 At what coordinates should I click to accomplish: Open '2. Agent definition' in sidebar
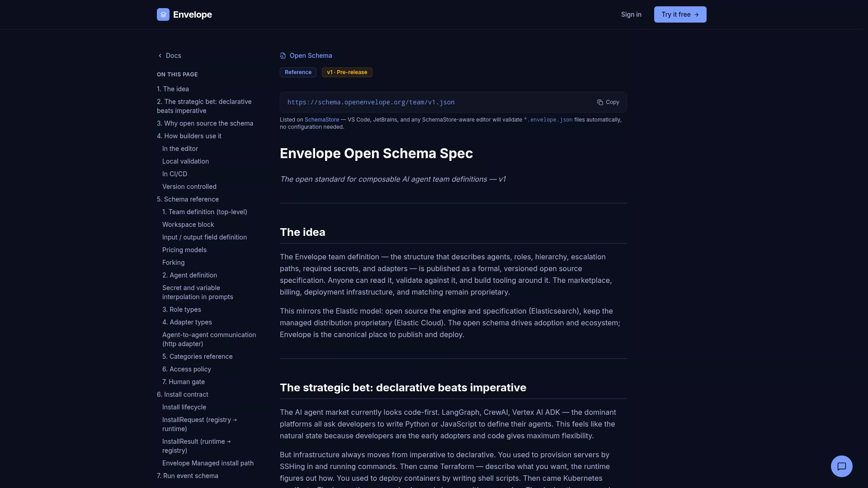click(190, 275)
